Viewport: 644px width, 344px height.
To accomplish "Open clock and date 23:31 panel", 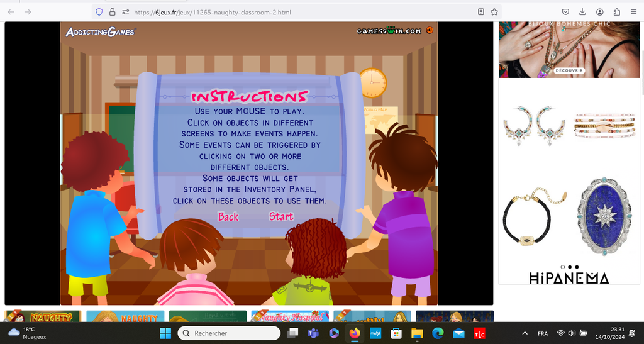I will (x=610, y=333).
